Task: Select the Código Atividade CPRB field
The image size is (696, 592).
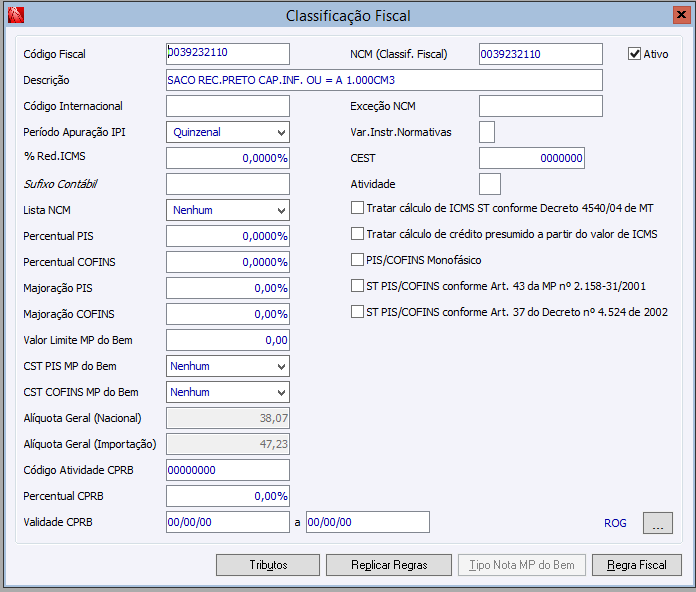Action: pos(227,470)
